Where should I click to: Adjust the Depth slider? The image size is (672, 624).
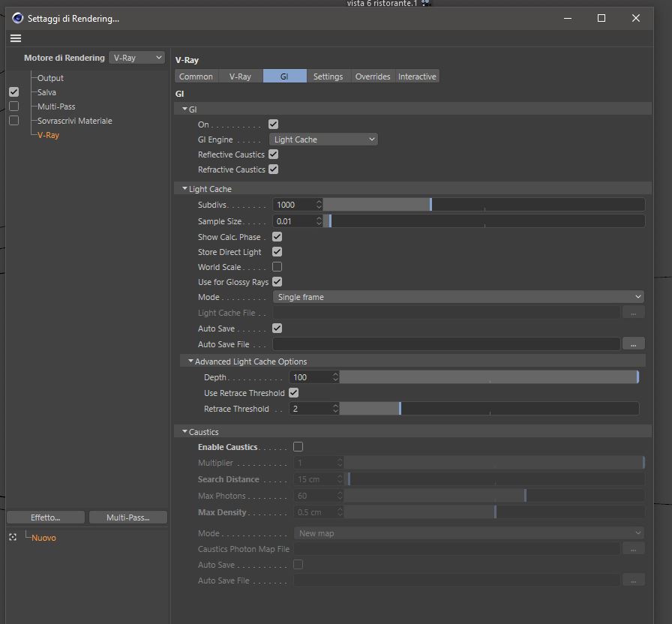pos(489,376)
